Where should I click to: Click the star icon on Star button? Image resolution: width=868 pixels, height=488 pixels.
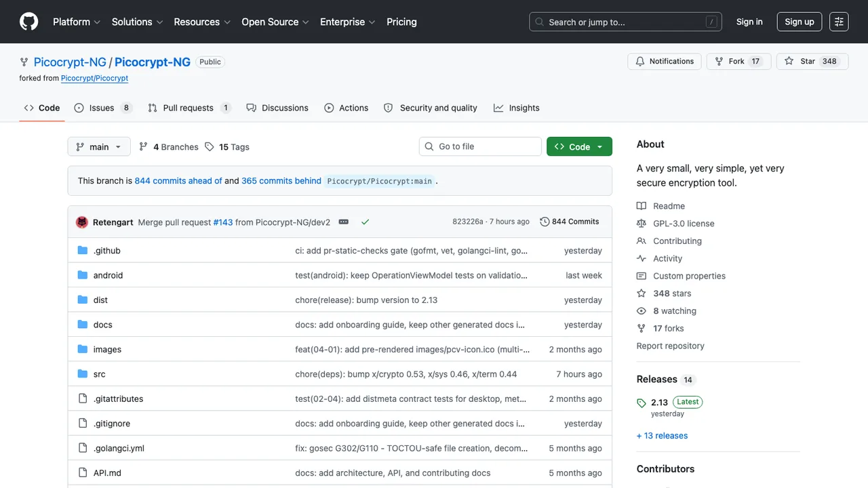(789, 61)
